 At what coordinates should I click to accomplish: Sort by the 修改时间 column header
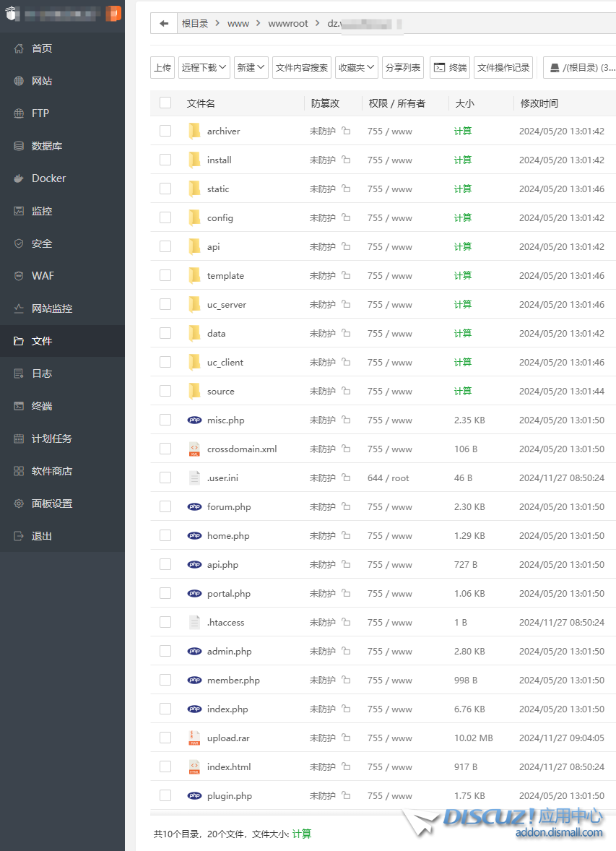[x=539, y=103]
